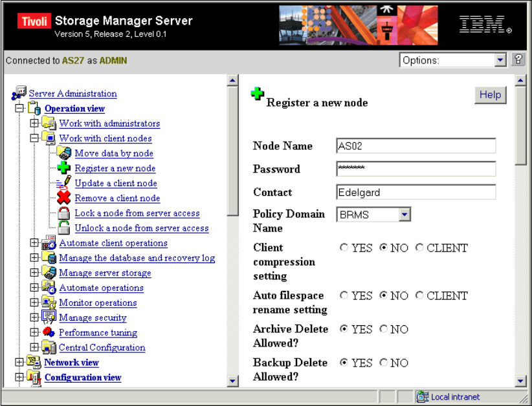Screen dimensions: 532x406
Task: Click the Server Administration computer icon
Action: pyautogui.click(x=19, y=93)
